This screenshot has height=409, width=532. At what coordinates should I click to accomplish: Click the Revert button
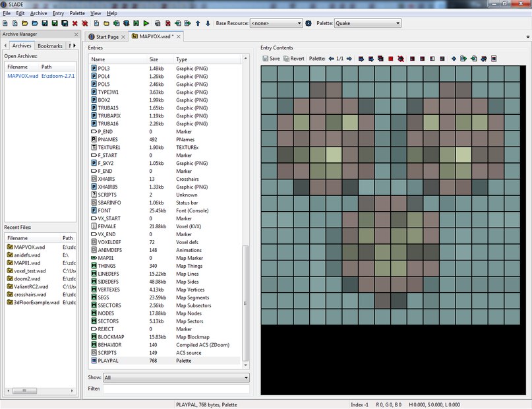[293, 59]
